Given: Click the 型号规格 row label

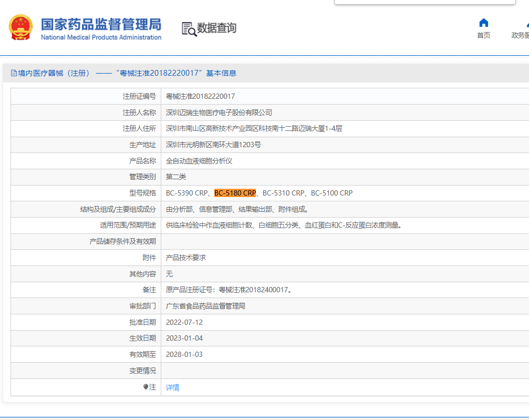Looking at the screenshot, I should click(x=143, y=193).
